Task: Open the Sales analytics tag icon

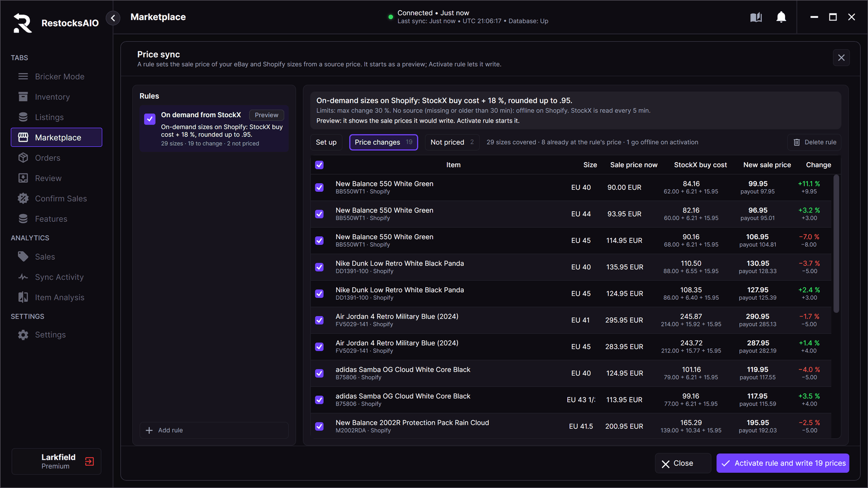Action: pyautogui.click(x=23, y=256)
